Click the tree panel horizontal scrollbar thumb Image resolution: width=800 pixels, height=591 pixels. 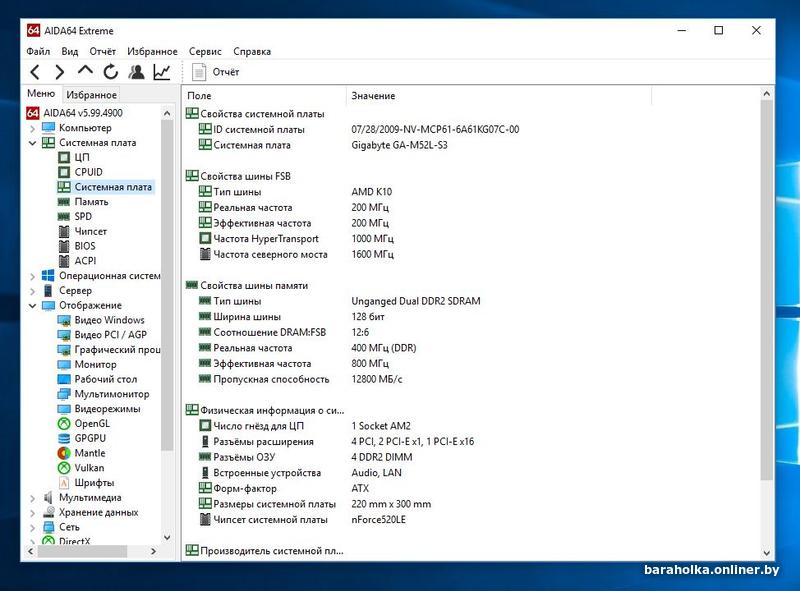point(82,552)
